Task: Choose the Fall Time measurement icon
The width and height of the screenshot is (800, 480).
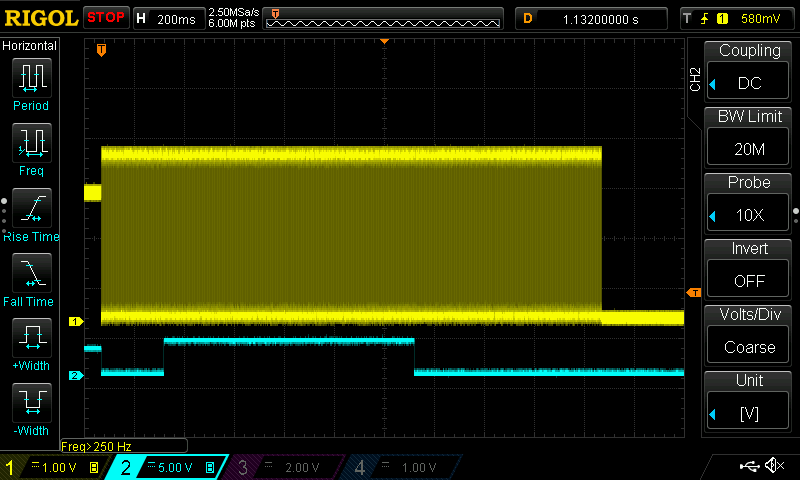Action: pyautogui.click(x=31, y=274)
